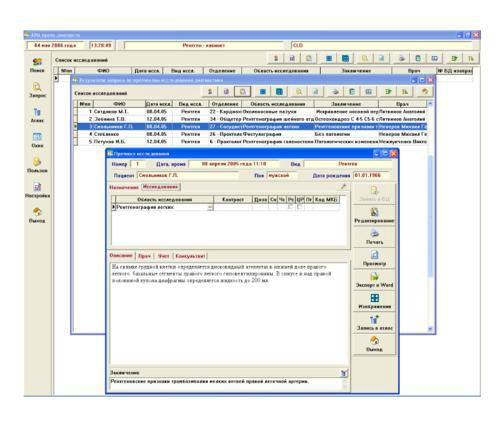
Task: Click the CLD field in the main window
Action: coord(382,45)
